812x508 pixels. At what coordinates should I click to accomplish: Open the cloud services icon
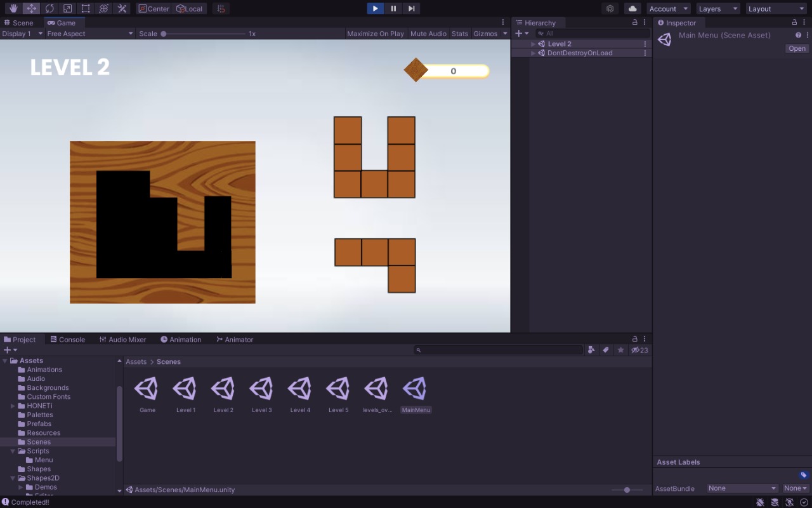click(x=632, y=8)
